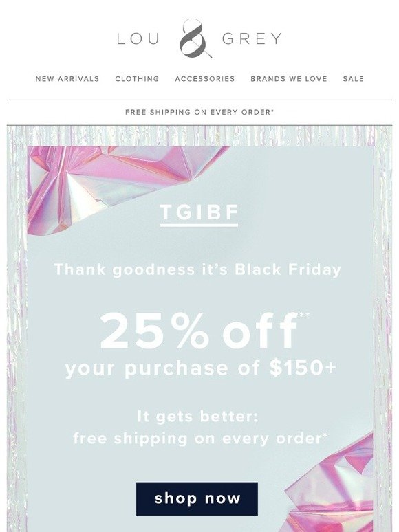This screenshot has height=532, width=399.
Task: Click the 'It gets better:' text
Action: pyautogui.click(x=197, y=417)
